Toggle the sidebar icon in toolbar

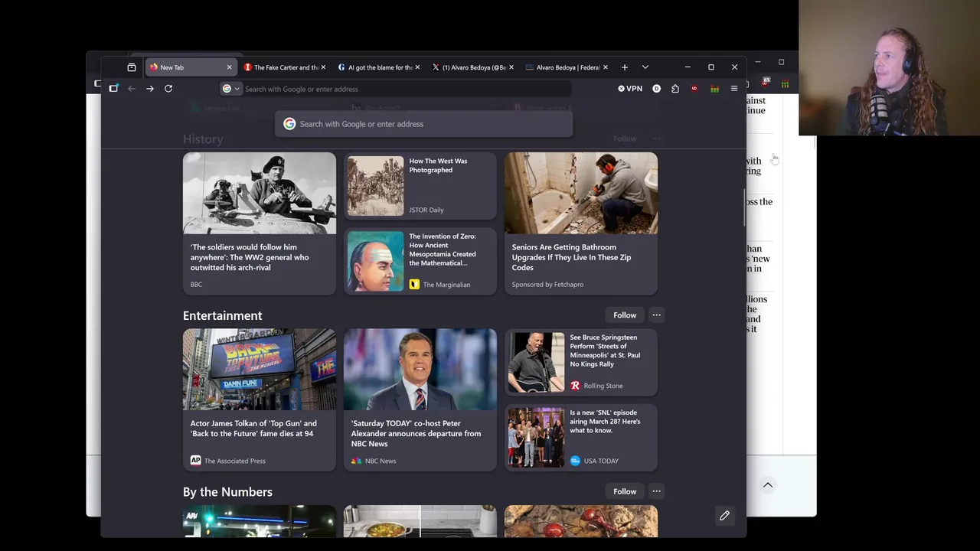click(113, 89)
